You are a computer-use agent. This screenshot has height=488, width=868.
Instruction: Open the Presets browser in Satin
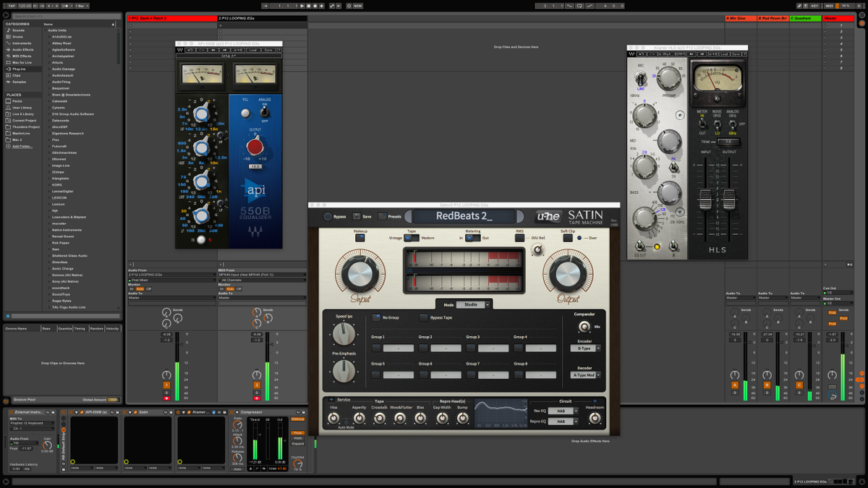coord(382,216)
